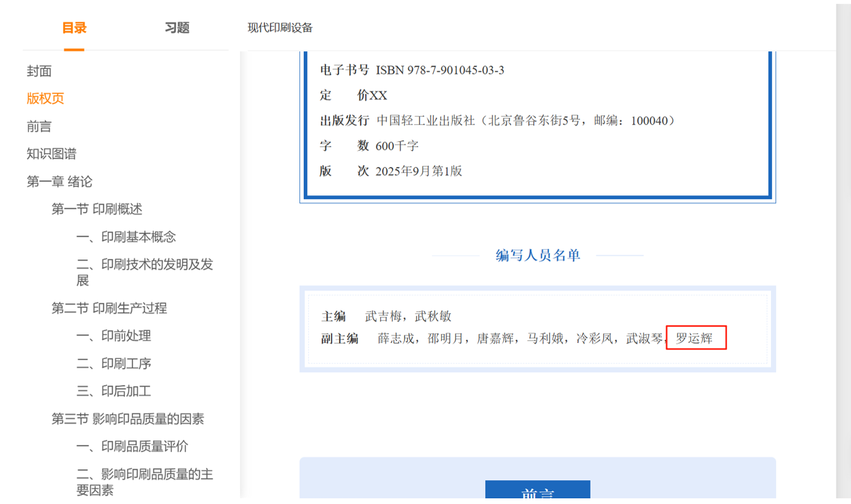Switch to the 目录 tab

(x=74, y=28)
